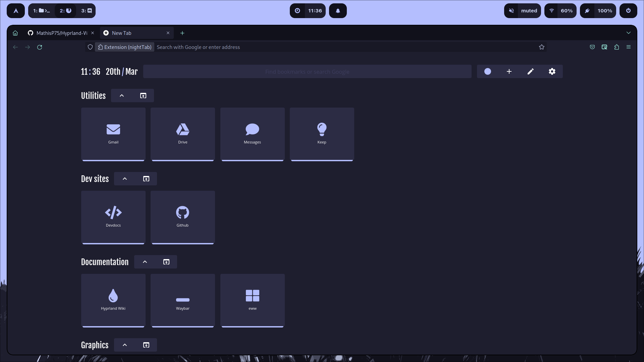Add a new bookmark with plus icon

[x=509, y=71]
